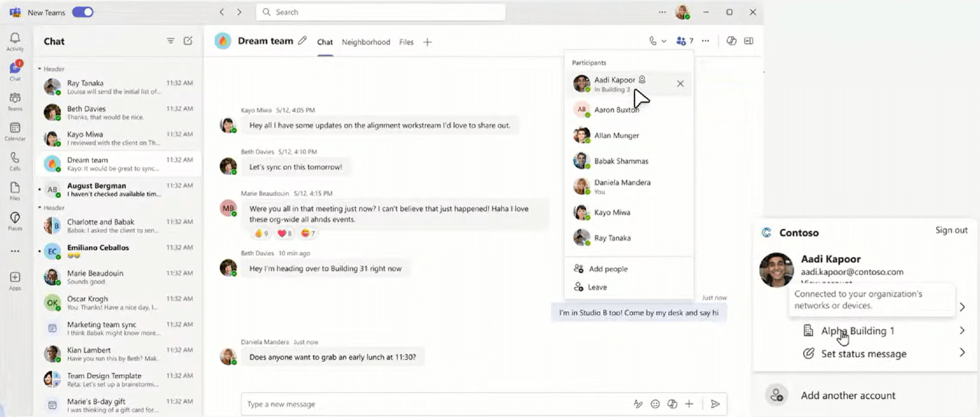Open the Files tab in Dream team
The width and height of the screenshot is (980, 417).
(406, 41)
